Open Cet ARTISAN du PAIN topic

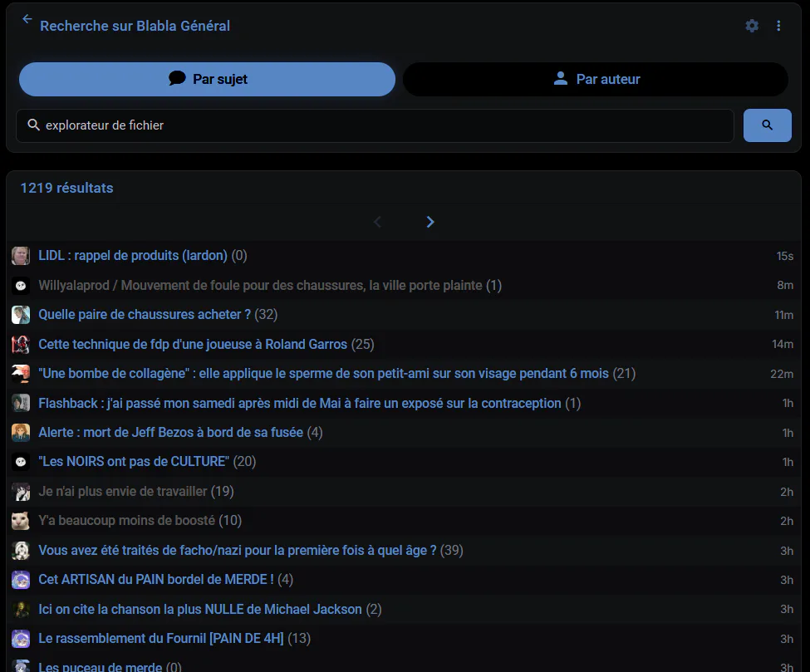pos(156,580)
